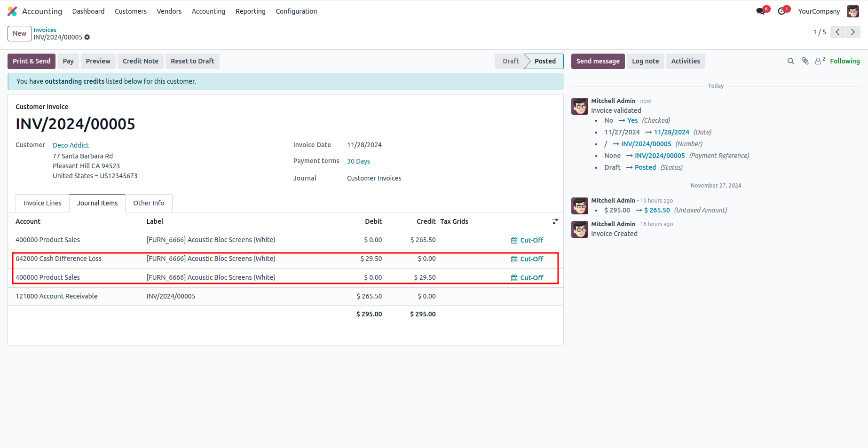
Task: Click the $ 29.50 debit amount
Action: click(x=371, y=259)
